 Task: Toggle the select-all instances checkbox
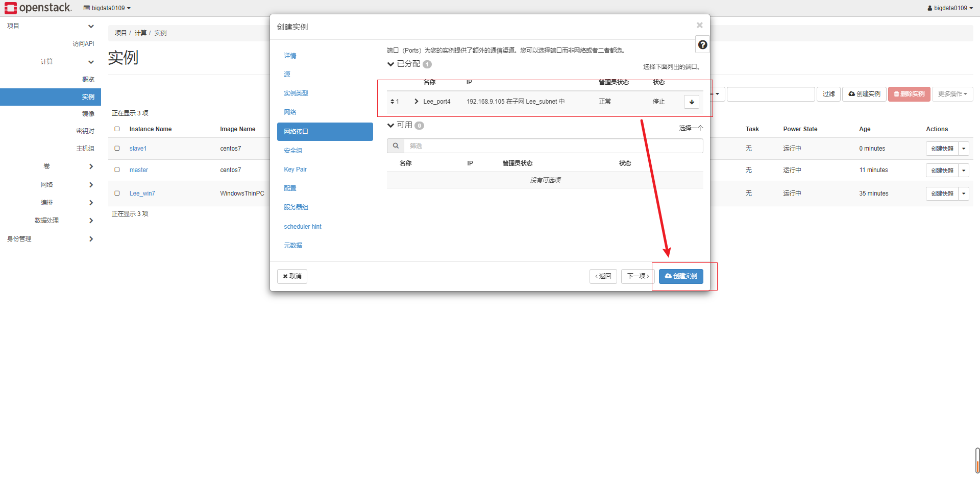click(x=117, y=129)
